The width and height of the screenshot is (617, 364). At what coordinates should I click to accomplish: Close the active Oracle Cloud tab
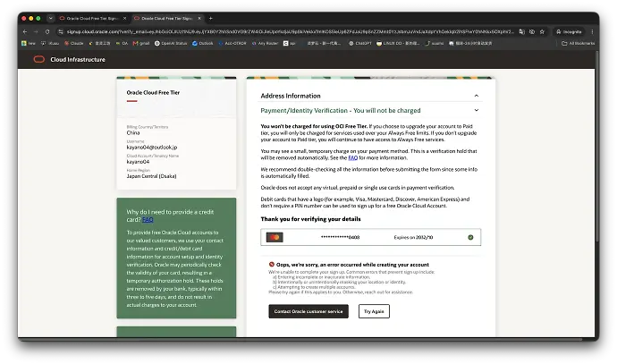pyautogui.click(x=199, y=18)
